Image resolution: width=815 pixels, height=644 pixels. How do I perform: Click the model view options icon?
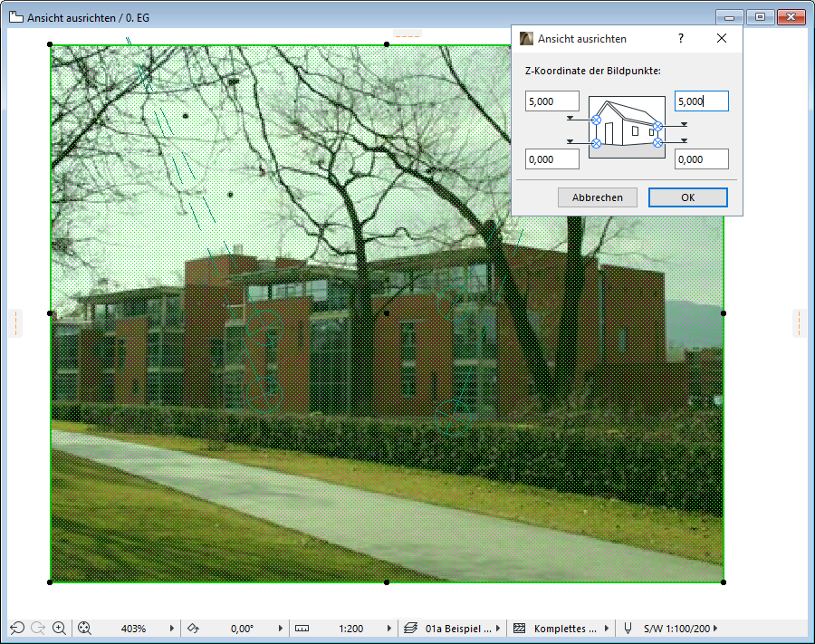click(x=519, y=628)
